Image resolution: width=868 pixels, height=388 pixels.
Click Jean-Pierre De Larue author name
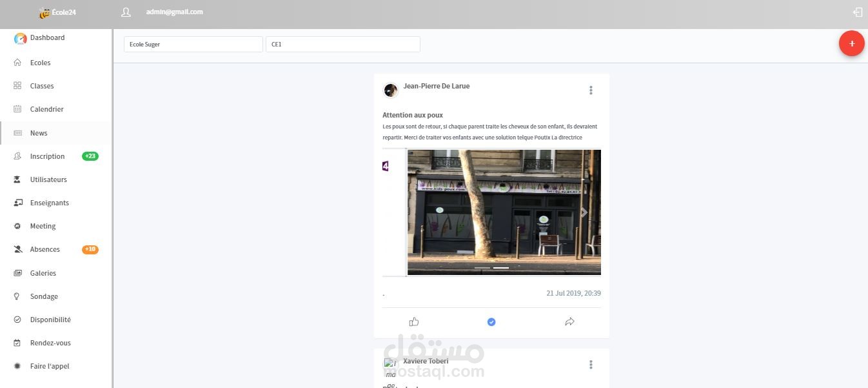[437, 86]
